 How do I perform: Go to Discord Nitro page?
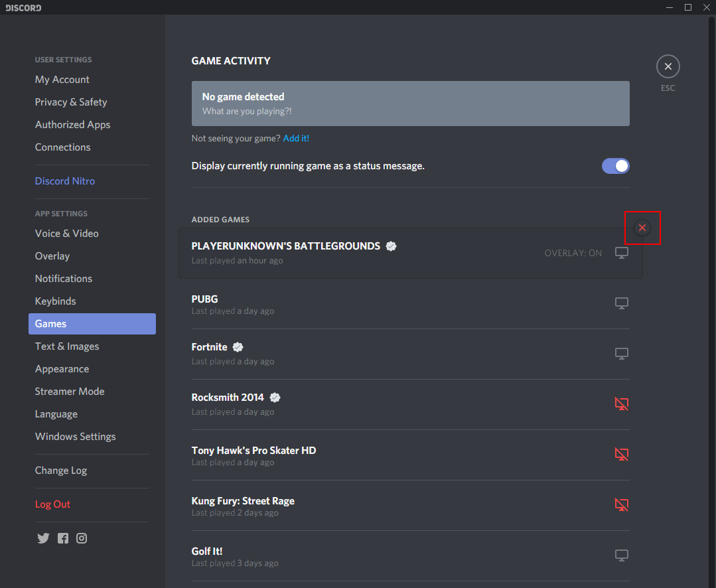tap(65, 181)
